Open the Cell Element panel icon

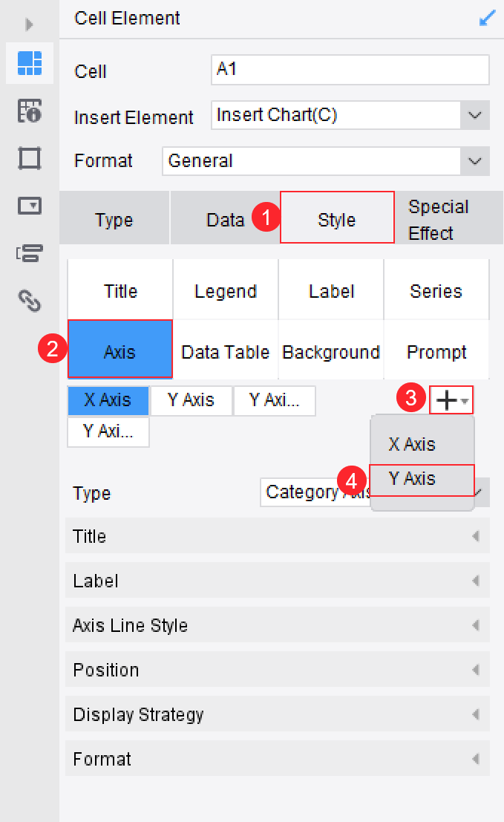[x=30, y=63]
